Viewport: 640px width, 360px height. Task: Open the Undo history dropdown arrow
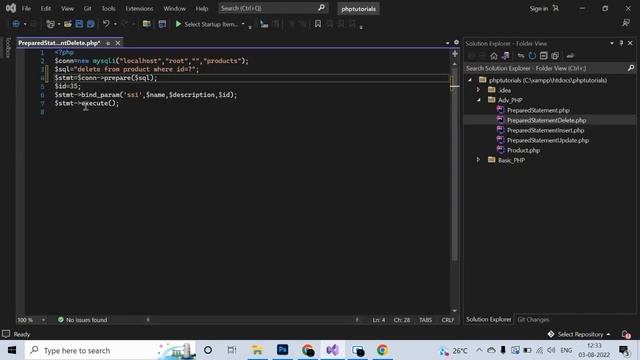coord(115,24)
